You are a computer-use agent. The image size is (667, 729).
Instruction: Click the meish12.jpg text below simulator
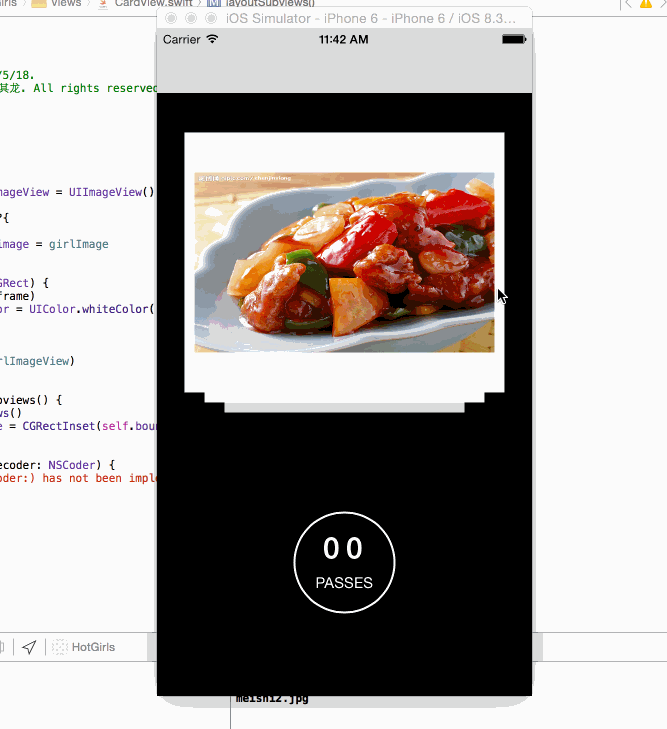coord(272,699)
